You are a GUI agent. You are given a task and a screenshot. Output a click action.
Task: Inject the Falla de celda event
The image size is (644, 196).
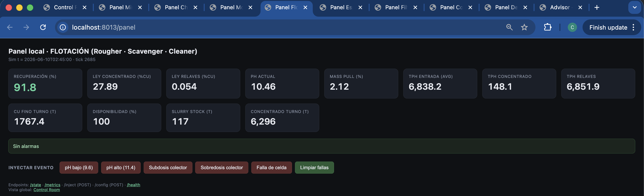pos(271,168)
